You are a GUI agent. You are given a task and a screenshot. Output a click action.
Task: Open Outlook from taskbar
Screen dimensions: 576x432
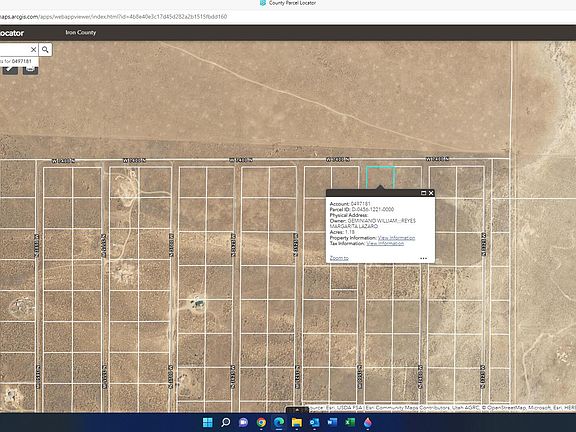tap(314, 422)
